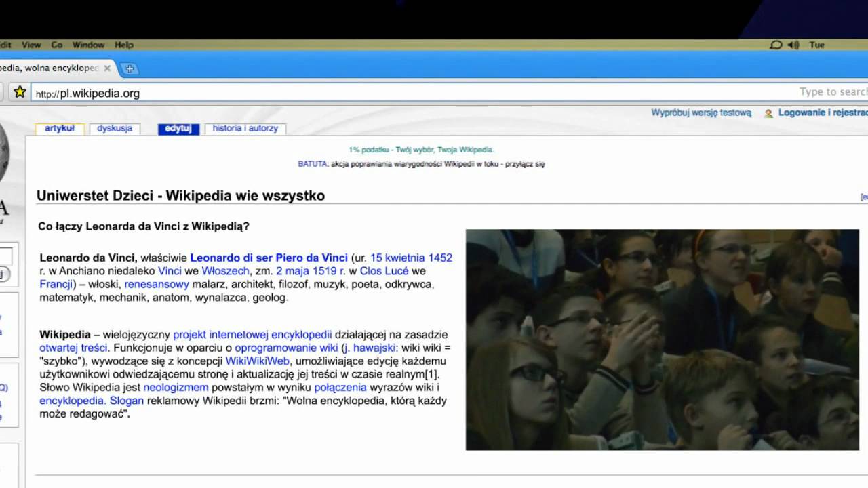
Task: Click the '1452' year link
Action: [440, 258]
